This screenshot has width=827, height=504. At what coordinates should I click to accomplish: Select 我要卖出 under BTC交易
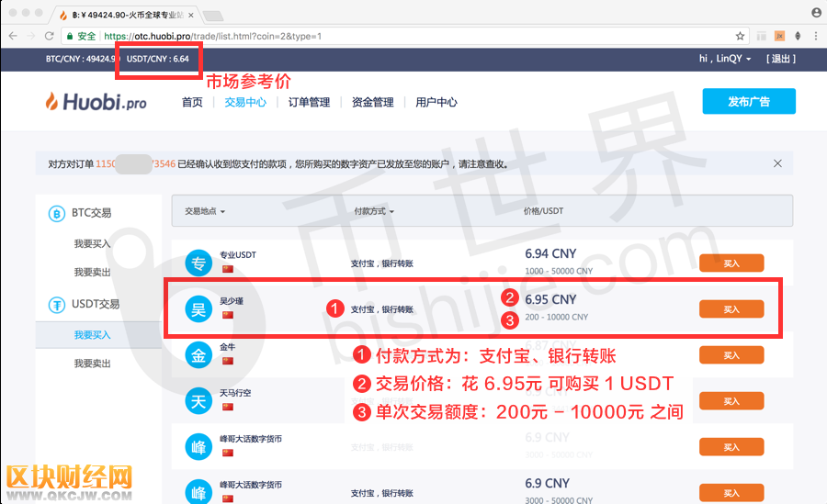(x=92, y=272)
